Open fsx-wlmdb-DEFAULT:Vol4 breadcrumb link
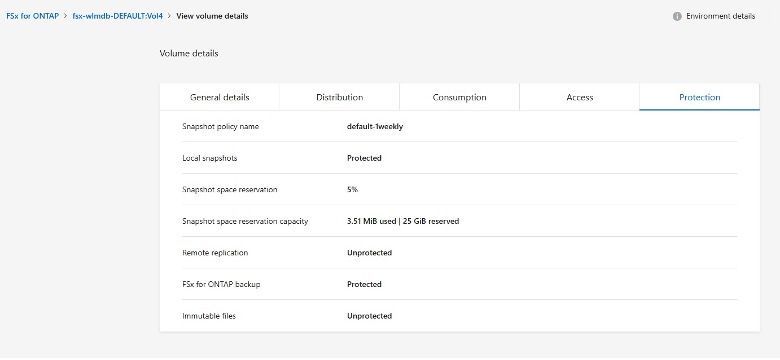The width and height of the screenshot is (780, 360). [117, 16]
